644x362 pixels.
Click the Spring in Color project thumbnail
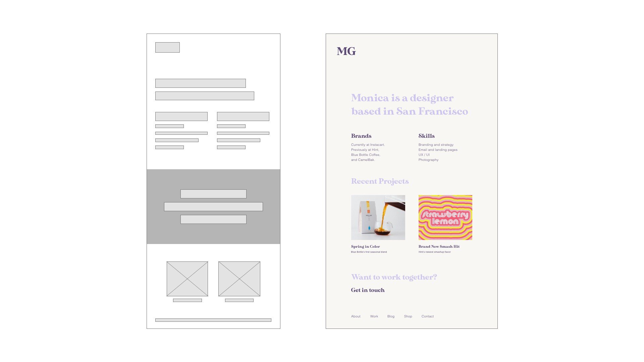coord(378,217)
